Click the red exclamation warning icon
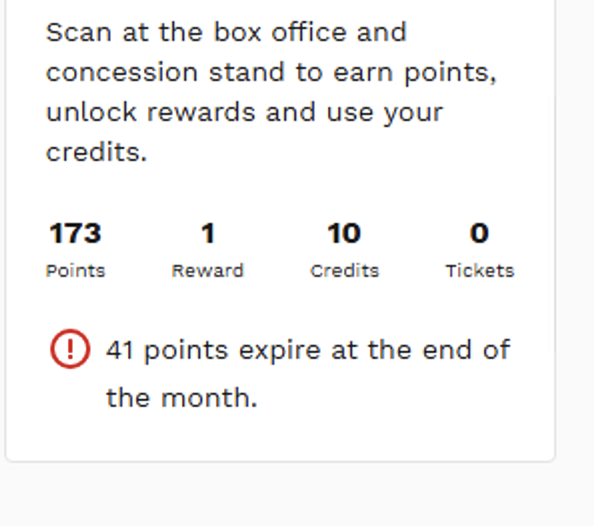Screen dimensions: 594x526 pos(70,349)
